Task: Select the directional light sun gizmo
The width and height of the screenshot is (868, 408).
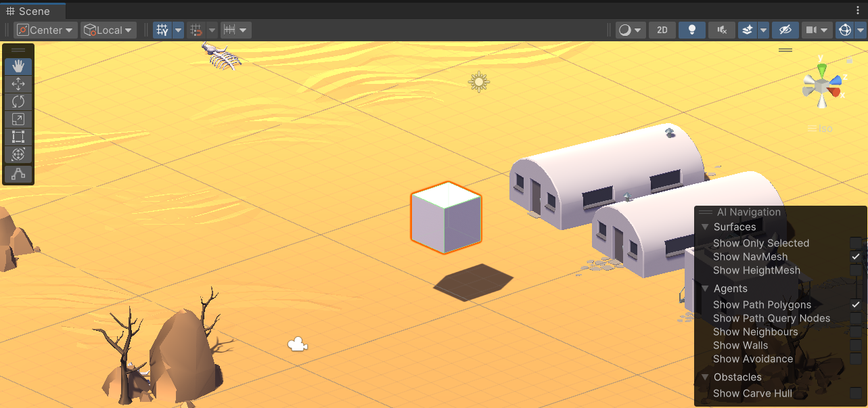Action: click(x=479, y=82)
